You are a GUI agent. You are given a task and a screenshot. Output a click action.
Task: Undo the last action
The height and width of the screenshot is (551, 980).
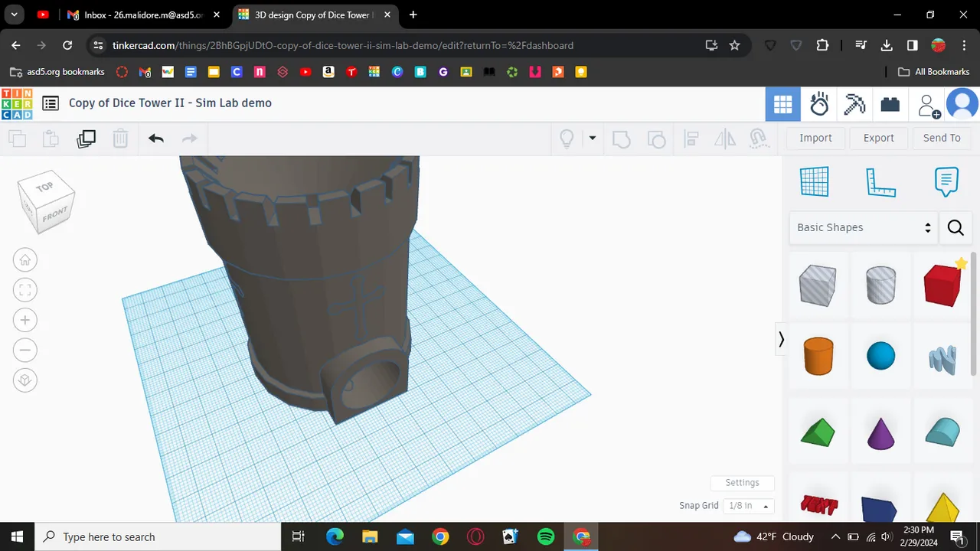coord(156,139)
